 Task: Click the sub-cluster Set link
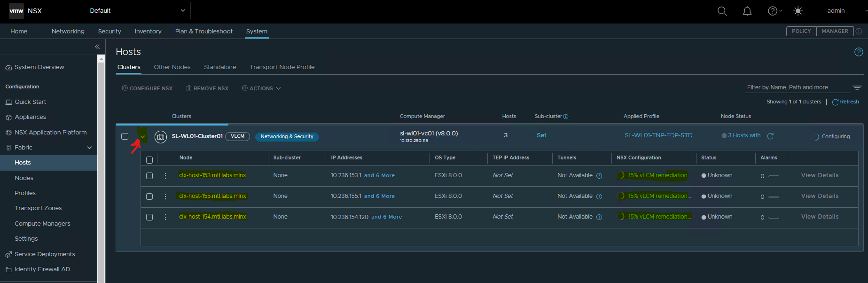click(541, 135)
